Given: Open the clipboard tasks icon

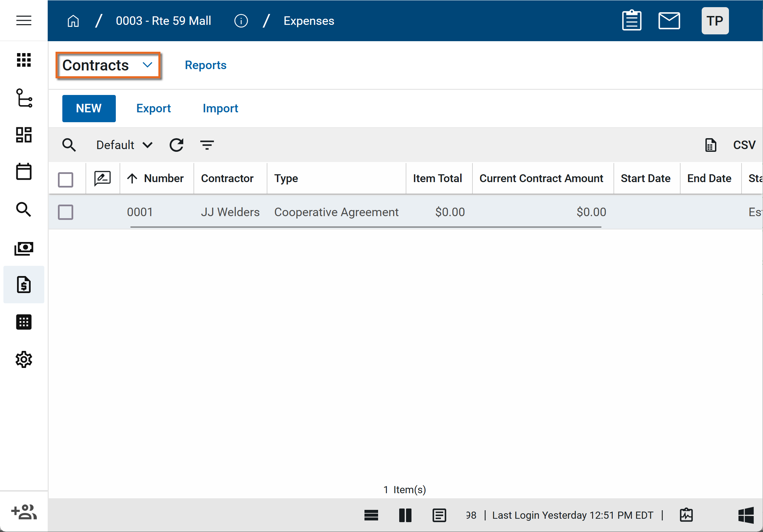Looking at the screenshot, I should pyautogui.click(x=631, y=21).
